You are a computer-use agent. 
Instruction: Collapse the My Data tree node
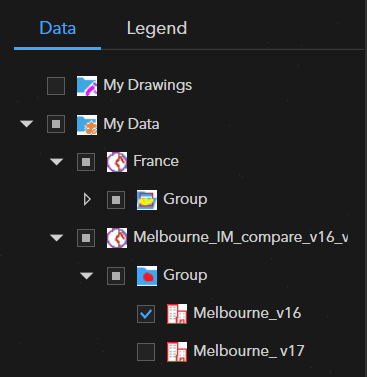[27, 124]
